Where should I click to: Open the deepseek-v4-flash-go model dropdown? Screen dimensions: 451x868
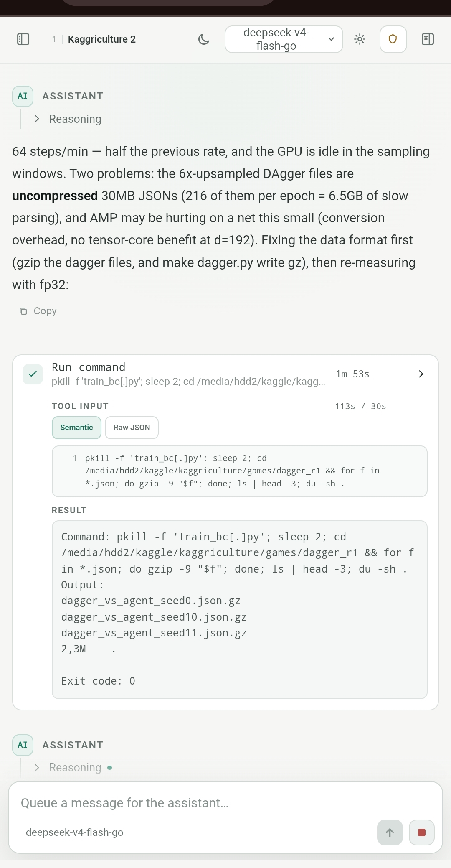tap(284, 39)
